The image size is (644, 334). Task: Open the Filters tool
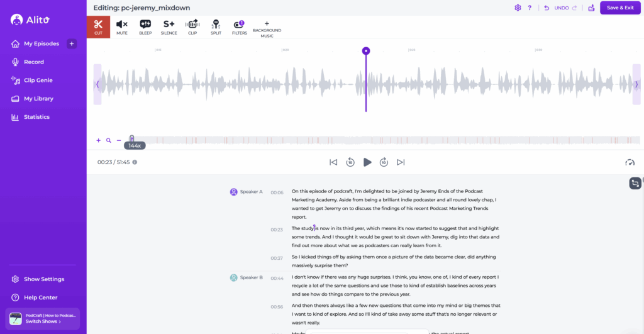(x=240, y=27)
